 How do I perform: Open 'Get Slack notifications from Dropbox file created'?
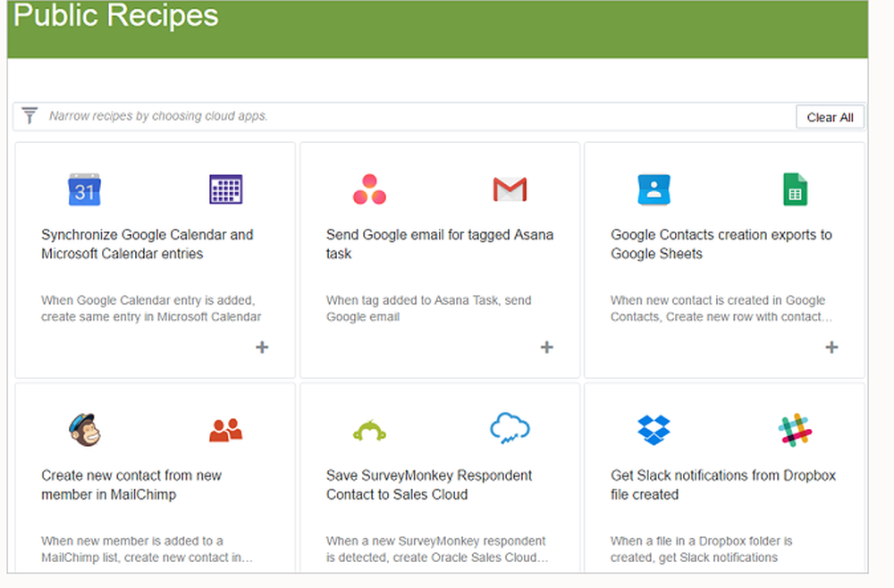point(723,485)
